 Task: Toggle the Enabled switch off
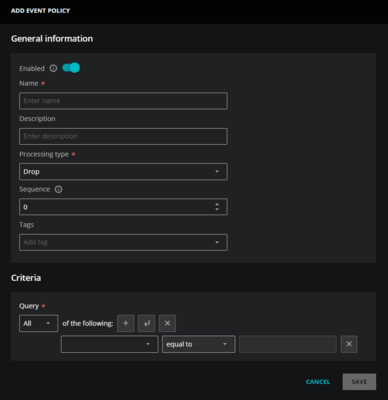[71, 68]
